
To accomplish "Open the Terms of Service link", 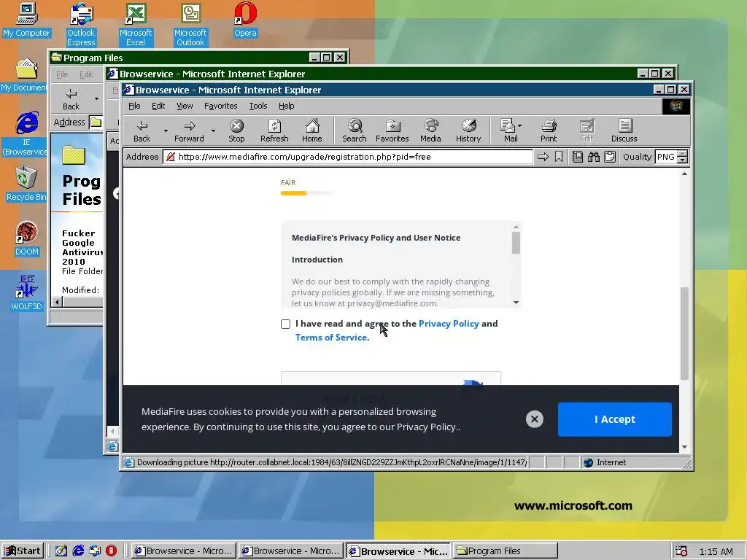I will [332, 337].
